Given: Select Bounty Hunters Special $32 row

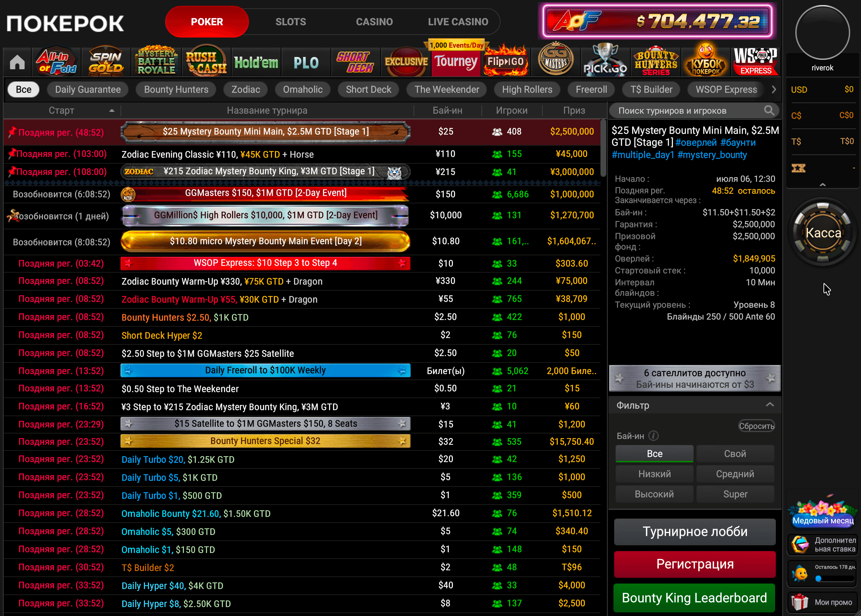Looking at the screenshot, I should coord(302,441).
